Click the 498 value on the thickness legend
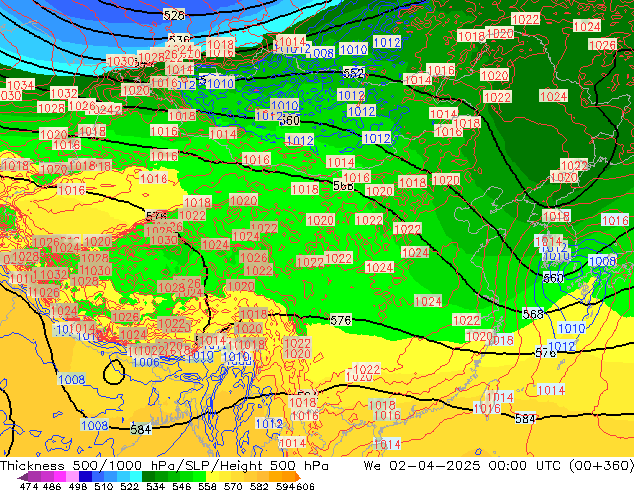634x490 pixels. [78, 486]
